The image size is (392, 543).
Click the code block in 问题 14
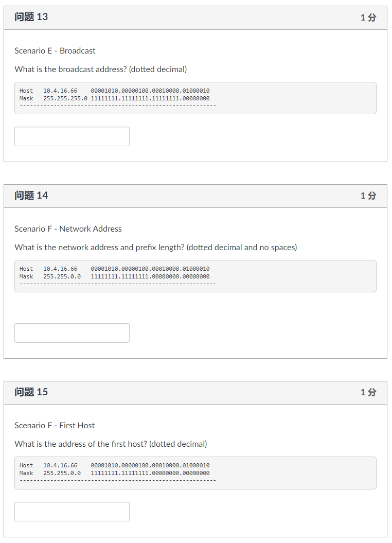point(194,276)
